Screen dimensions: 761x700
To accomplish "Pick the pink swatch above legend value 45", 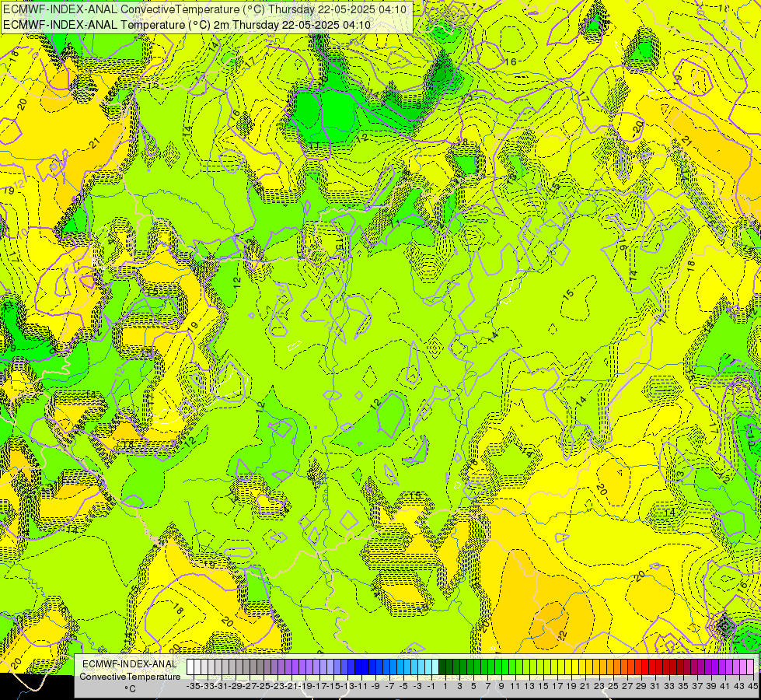I will [x=749, y=667].
